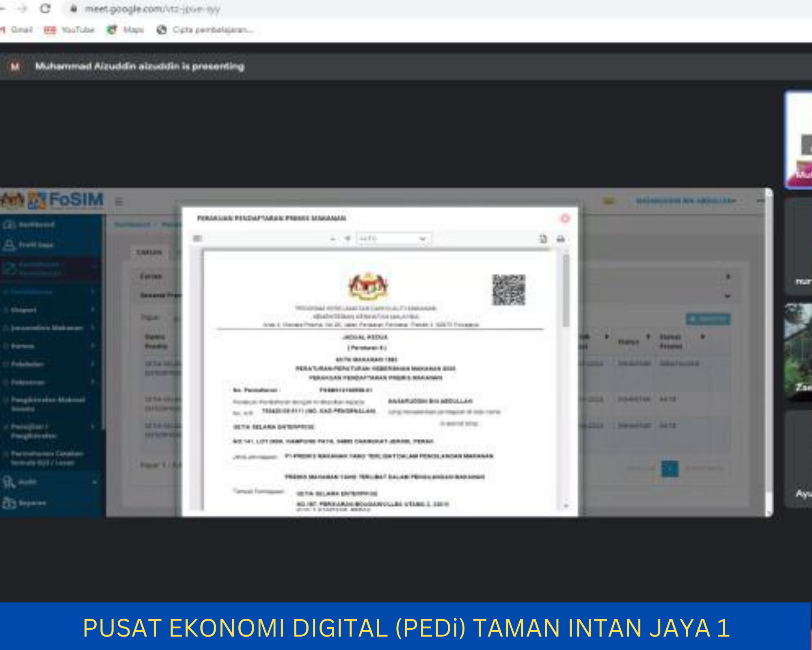Image resolution: width=812 pixels, height=650 pixels.
Task: Open Profil Saya in the sidebar
Action: pos(28,245)
